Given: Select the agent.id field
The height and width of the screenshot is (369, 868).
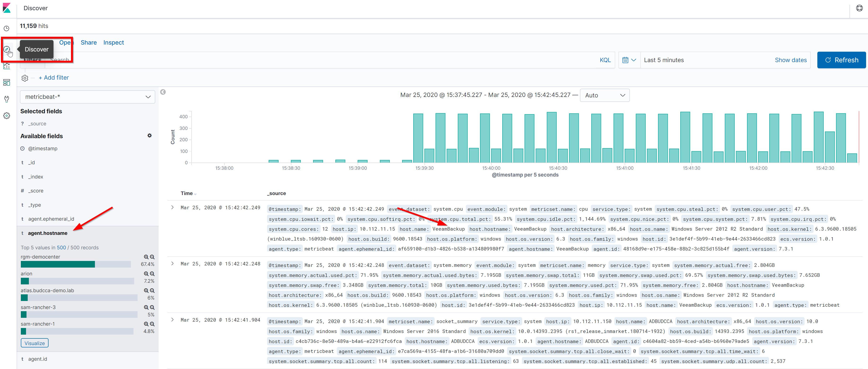Looking at the screenshot, I should pos(37,359).
